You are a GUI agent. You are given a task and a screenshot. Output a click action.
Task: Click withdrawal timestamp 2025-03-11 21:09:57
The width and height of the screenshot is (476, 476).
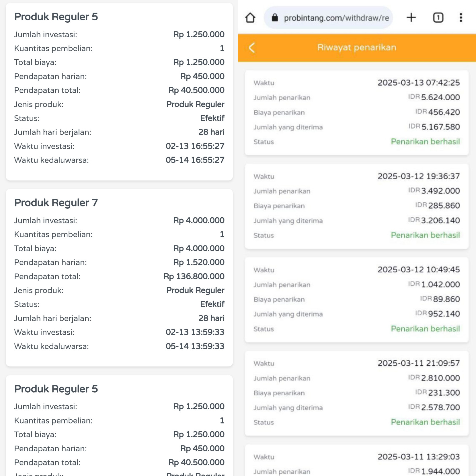coord(419,363)
